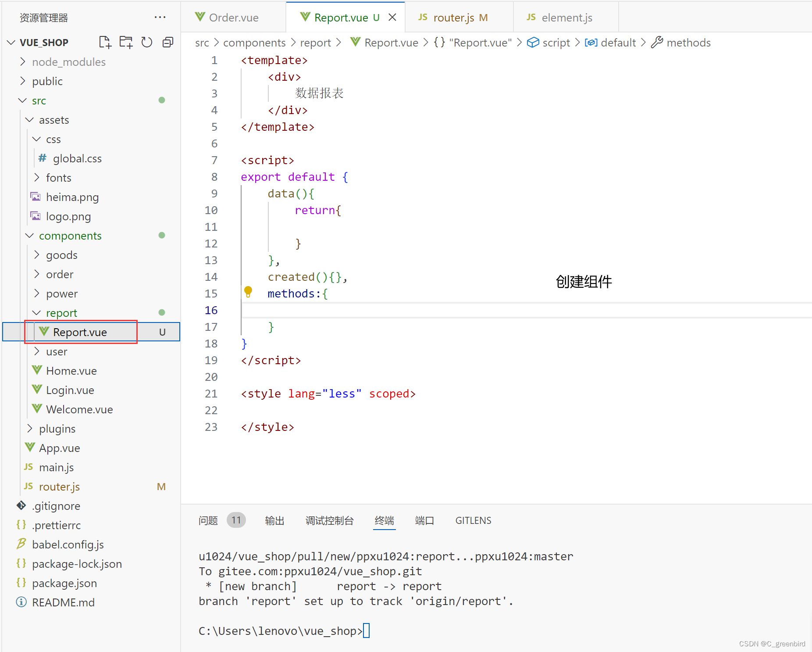
Task: Click the braces icon beside package-lock.json
Action: tap(21, 563)
